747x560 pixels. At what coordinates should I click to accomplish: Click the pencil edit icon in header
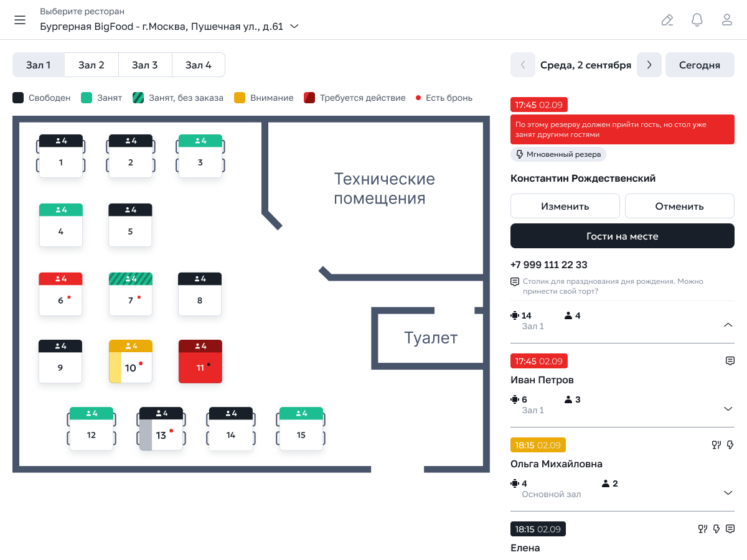(x=667, y=20)
